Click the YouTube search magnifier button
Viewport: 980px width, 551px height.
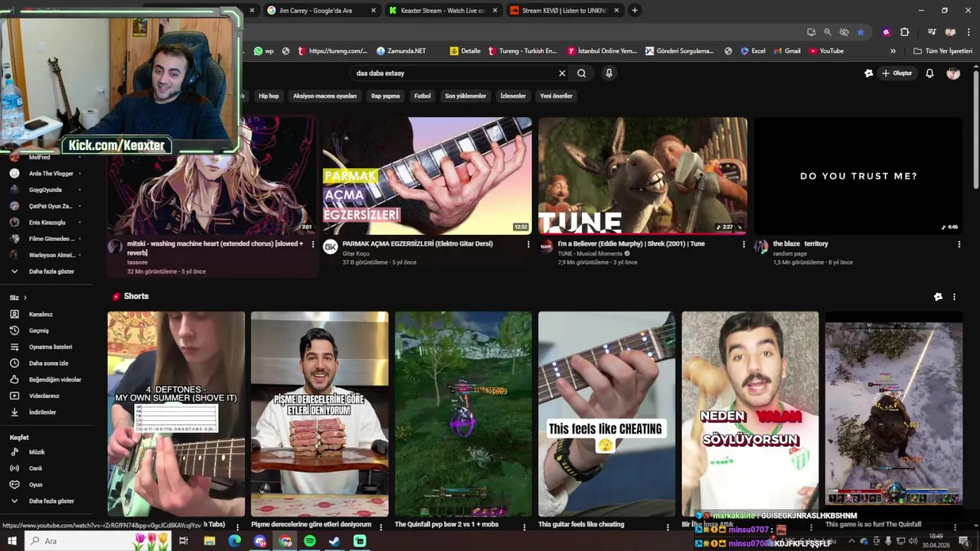(582, 73)
